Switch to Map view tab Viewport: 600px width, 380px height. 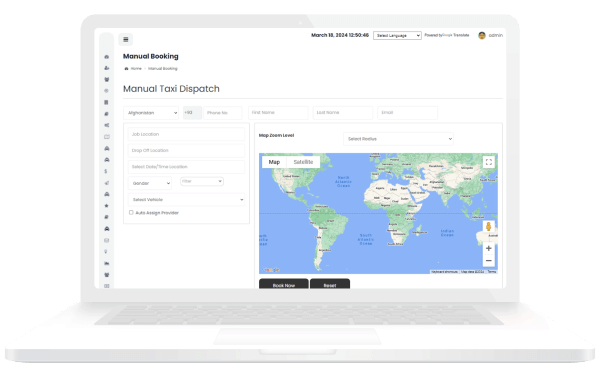coord(274,162)
